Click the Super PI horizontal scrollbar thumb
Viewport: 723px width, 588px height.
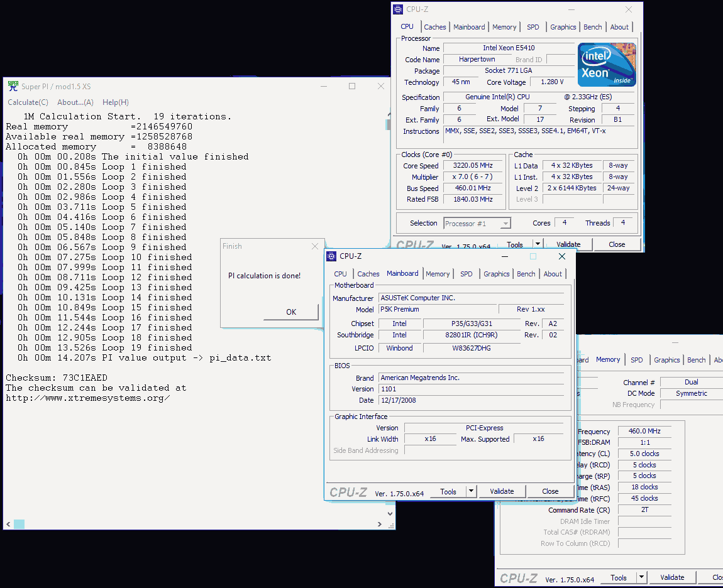(x=19, y=524)
